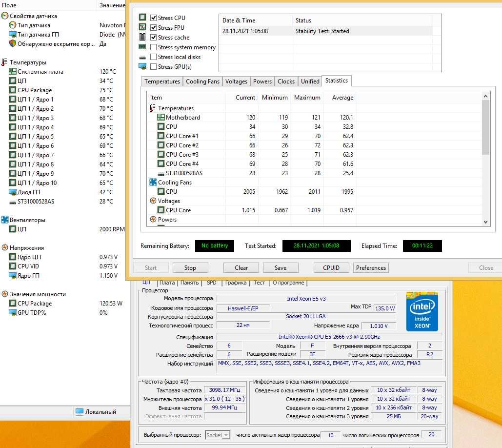This screenshot has height=448, width=502.
Task: Select Значения мощности power group header
Action: tap(34, 294)
